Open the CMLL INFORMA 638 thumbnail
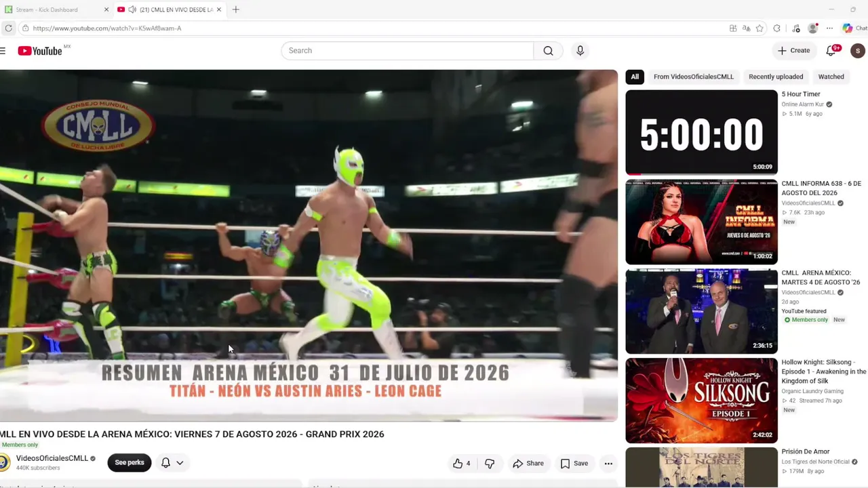Viewport: 868px width, 488px height. 701,222
